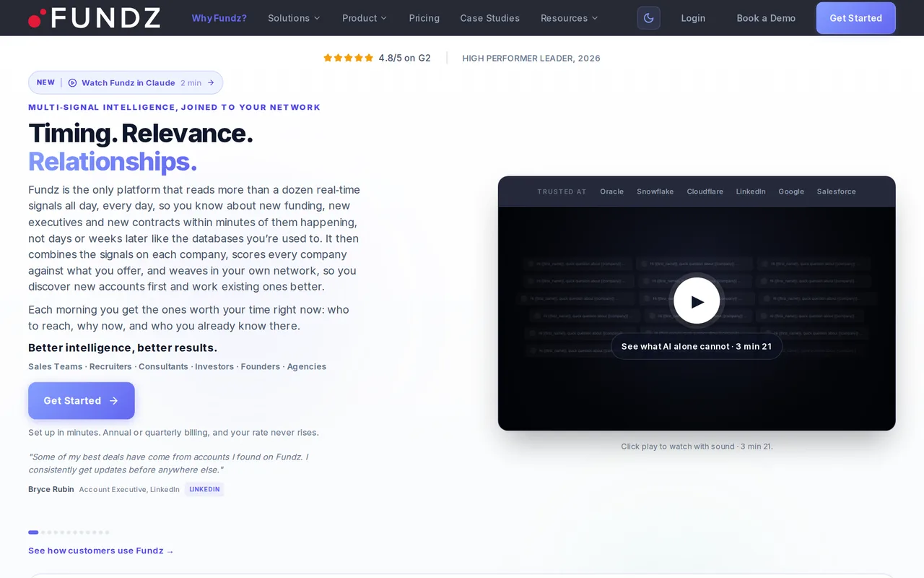Click Salesforce in the Trusted At row
The height and width of the screenshot is (578, 924).
pos(837,191)
